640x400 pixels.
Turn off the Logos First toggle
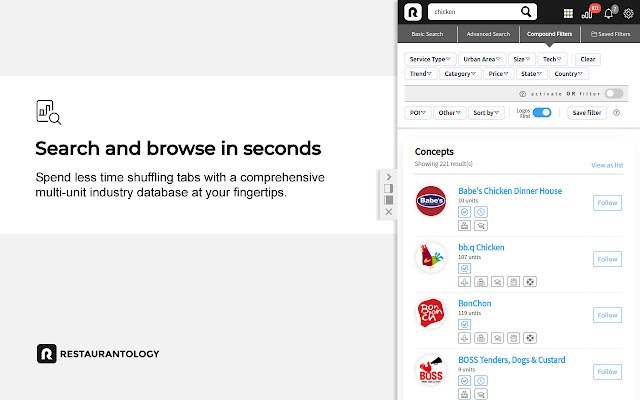pyautogui.click(x=542, y=113)
